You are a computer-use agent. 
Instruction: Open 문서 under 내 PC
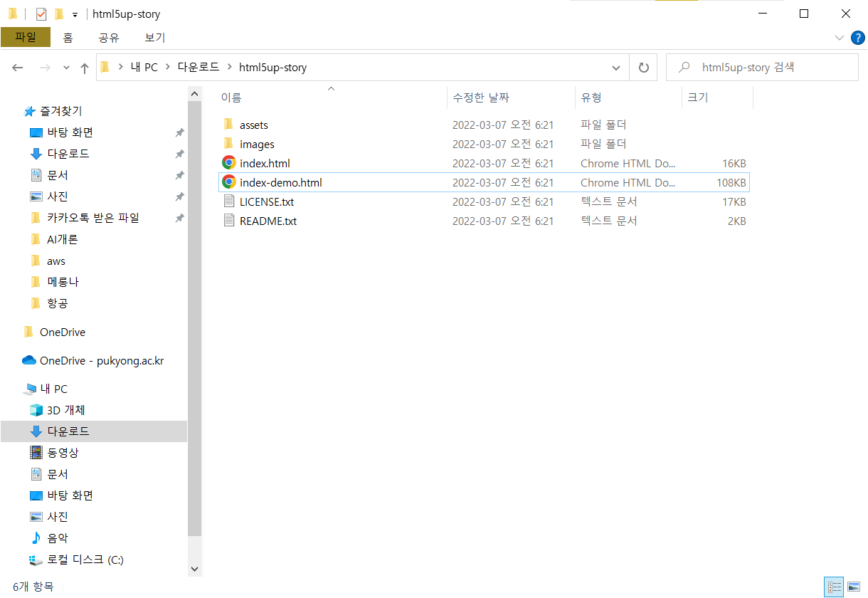point(58,474)
